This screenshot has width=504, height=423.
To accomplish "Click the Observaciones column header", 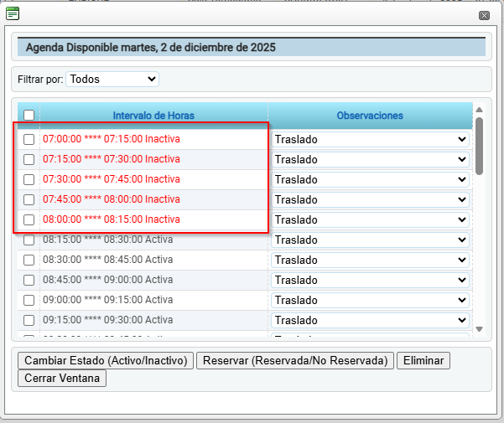I will [370, 116].
